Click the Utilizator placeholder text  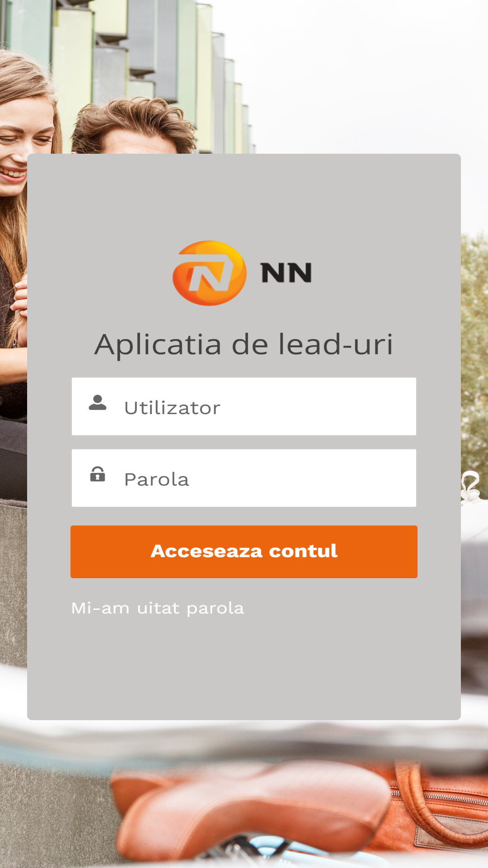click(172, 408)
